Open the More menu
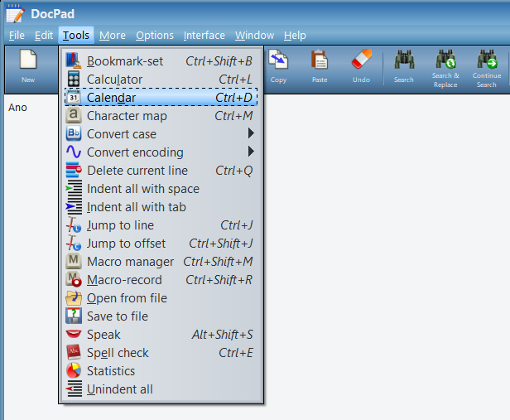This screenshot has width=510, height=420. [x=113, y=35]
